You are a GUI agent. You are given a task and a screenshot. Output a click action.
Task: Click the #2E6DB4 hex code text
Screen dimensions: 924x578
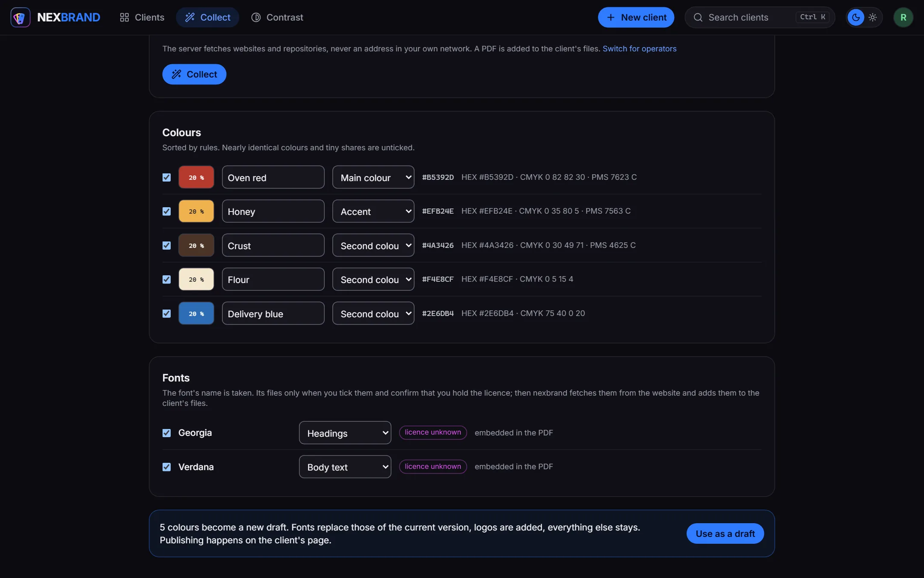point(438,313)
